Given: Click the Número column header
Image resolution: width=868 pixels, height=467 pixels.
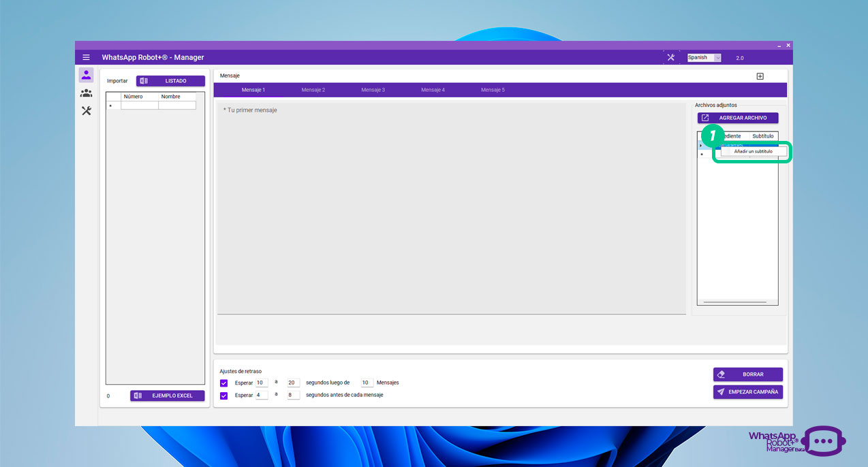Looking at the screenshot, I should tap(140, 97).
